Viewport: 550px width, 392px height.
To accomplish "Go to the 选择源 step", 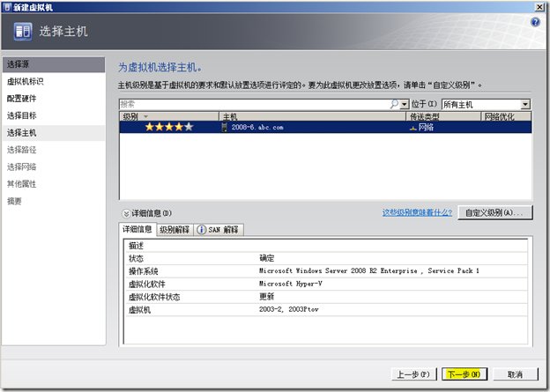I will [54, 64].
